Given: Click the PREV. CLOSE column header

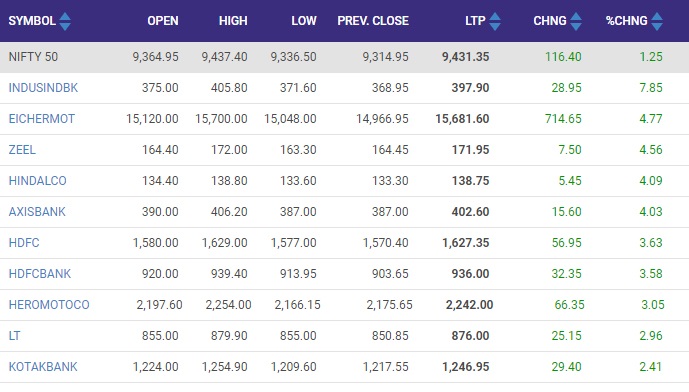Looking at the screenshot, I should [x=373, y=21].
